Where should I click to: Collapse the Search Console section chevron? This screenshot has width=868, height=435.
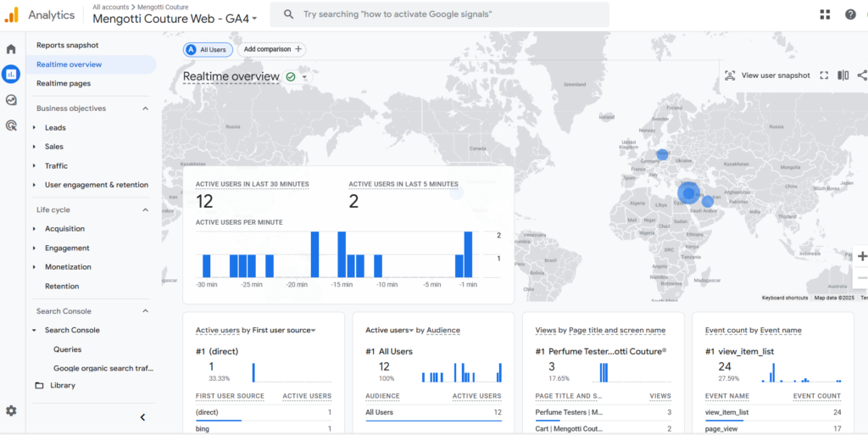coord(146,311)
